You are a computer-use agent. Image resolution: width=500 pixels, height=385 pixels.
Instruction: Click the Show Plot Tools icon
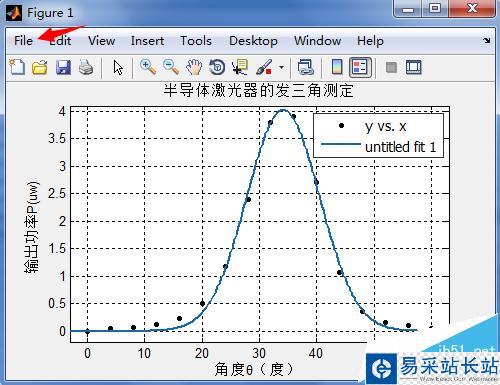413,67
